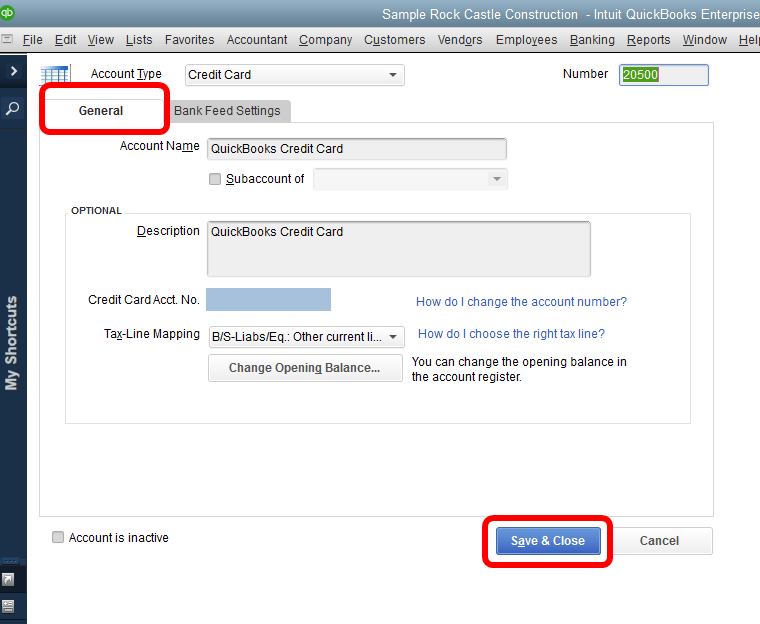
Task: Click the My Shortcuts vertical label
Action: point(11,343)
